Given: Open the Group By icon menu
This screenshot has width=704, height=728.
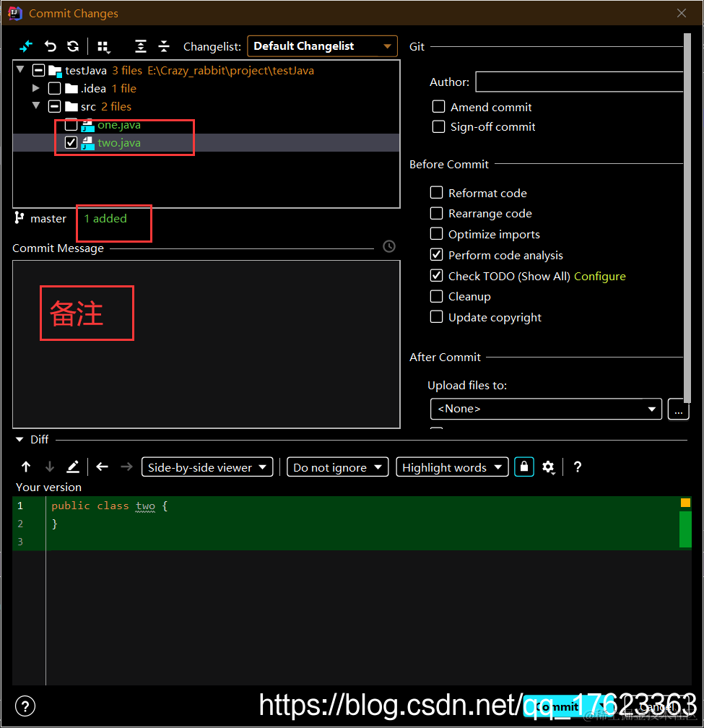Looking at the screenshot, I should (x=103, y=46).
